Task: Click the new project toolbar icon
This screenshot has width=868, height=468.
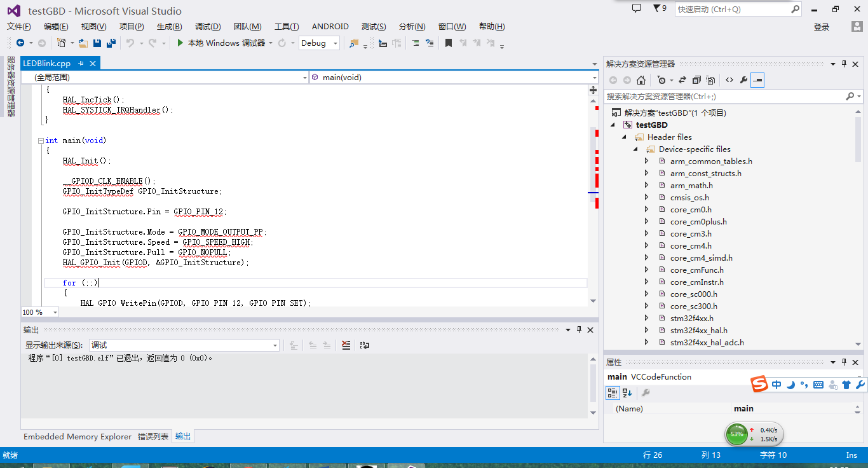Action: pos(61,43)
